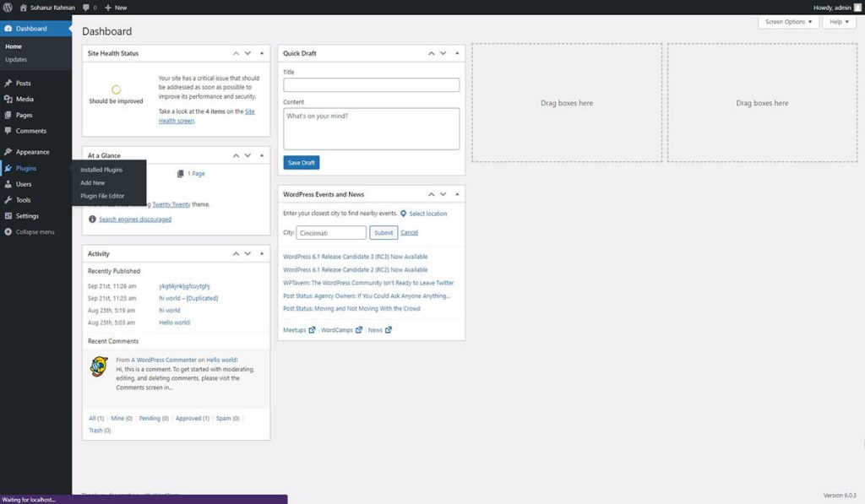Filter comments by Pending (0)
This screenshot has height=504, width=865.
tap(154, 419)
